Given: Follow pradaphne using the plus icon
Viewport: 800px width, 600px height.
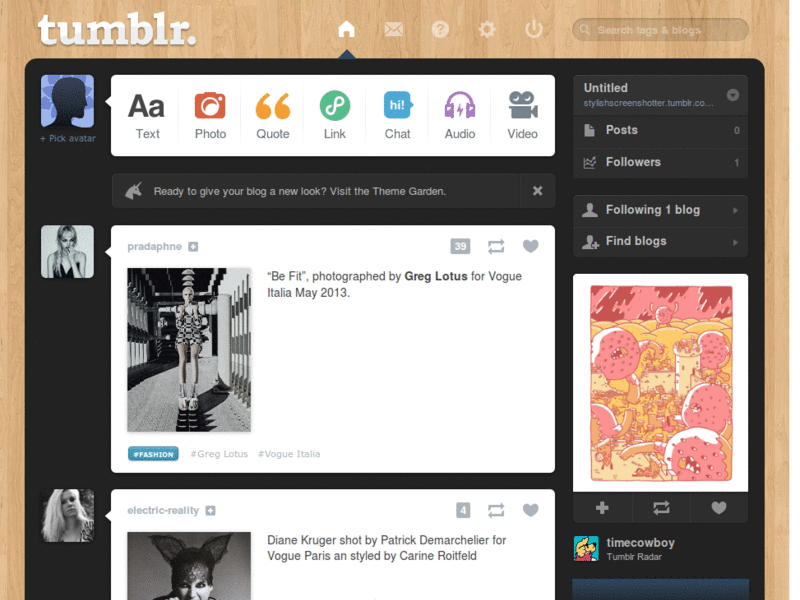Looking at the screenshot, I should click(193, 247).
